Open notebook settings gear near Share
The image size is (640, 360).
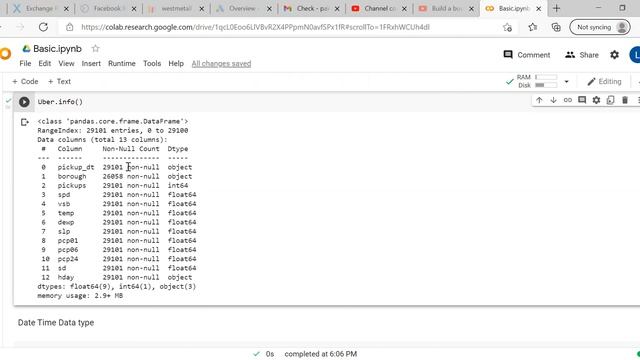(x=614, y=55)
